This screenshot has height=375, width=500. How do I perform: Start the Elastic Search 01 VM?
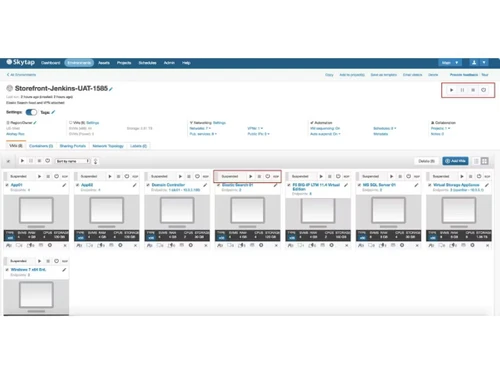pyautogui.click(x=251, y=176)
